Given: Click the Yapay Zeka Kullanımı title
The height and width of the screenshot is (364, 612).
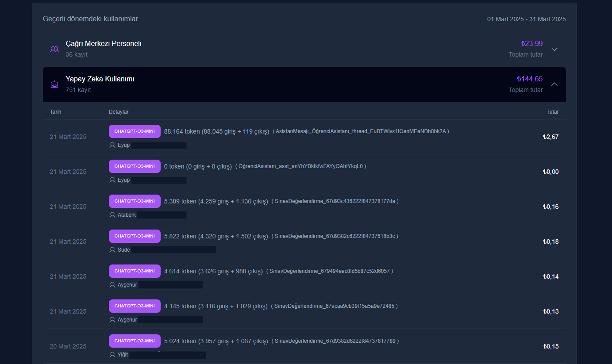Looking at the screenshot, I should pyautogui.click(x=100, y=79).
